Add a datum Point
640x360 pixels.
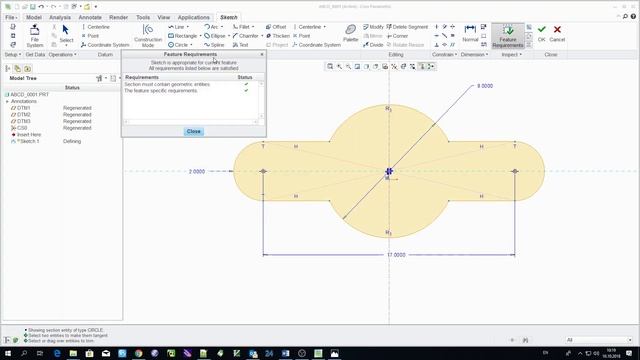pos(90,36)
